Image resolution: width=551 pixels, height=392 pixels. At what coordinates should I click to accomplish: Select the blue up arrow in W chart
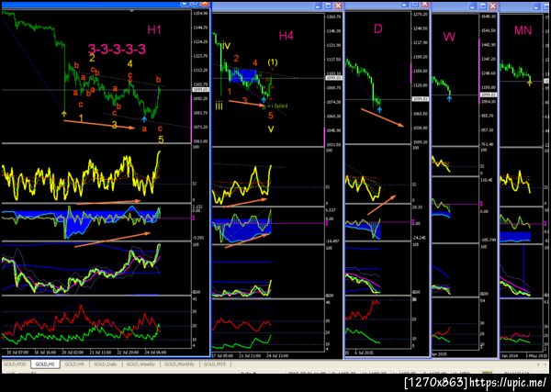point(449,99)
